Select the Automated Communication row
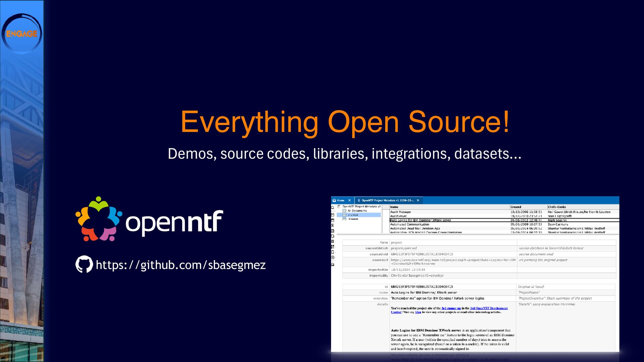 [x=504, y=224]
